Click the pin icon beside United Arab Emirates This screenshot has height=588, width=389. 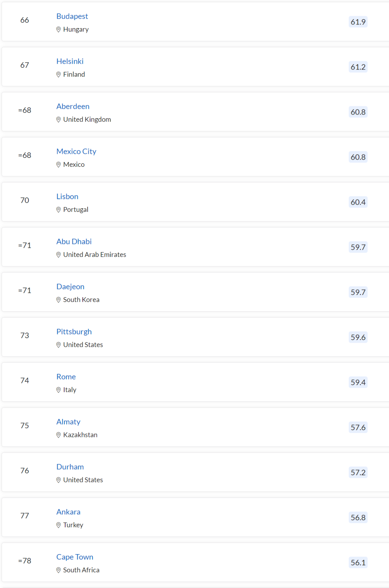(58, 255)
